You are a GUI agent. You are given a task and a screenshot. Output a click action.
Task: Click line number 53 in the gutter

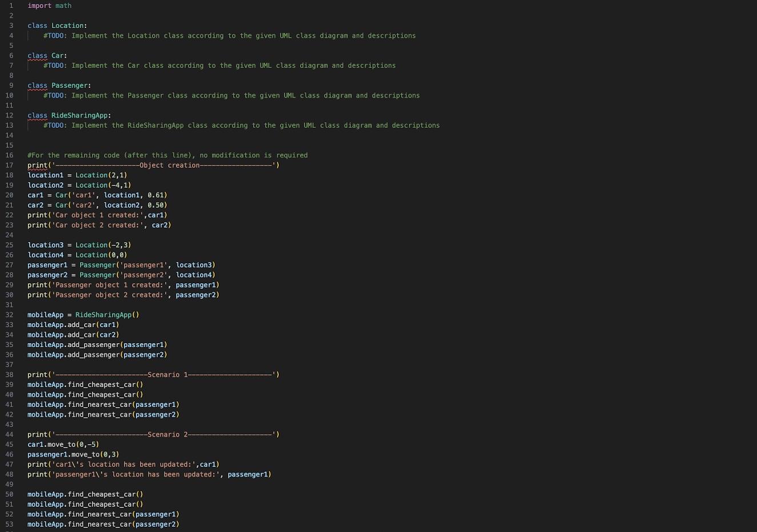click(x=9, y=524)
